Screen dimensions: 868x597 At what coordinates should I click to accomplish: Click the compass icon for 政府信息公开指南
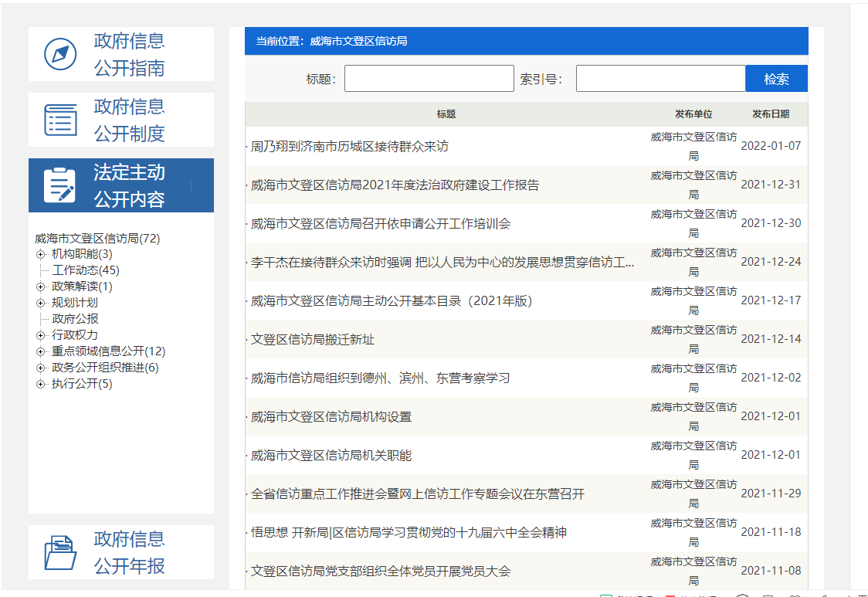tap(60, 54)
